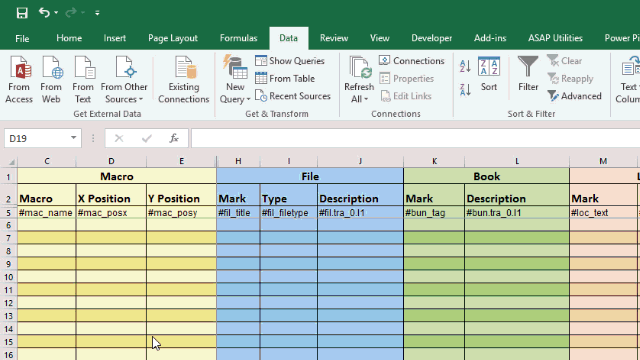The height and width of the screenshot is (360, 640).
Task: Open the ASAP Utilities tab
Action: tap(555, 38)
